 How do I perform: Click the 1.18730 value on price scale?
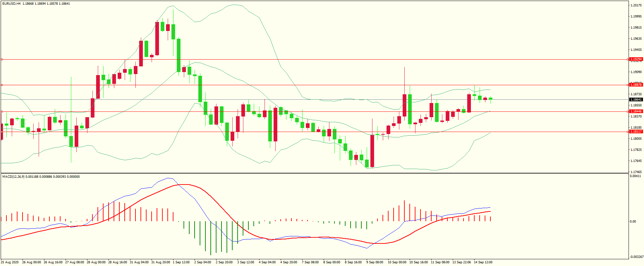tap(636, 94)
